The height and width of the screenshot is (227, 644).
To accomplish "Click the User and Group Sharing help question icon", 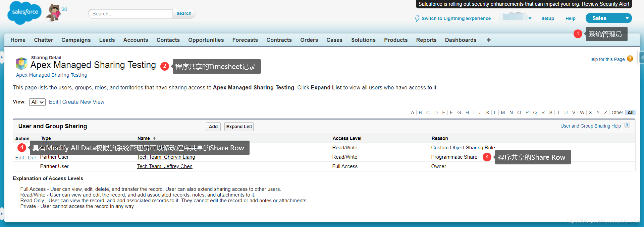I will click(627, 125).
